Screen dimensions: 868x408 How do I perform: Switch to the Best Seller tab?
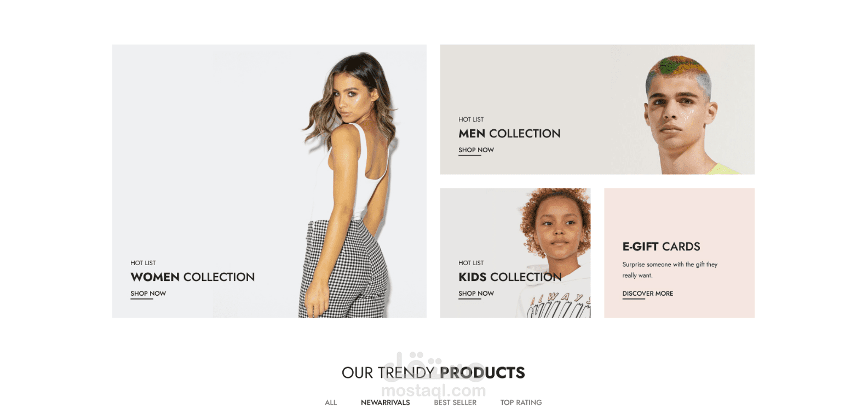455,403
